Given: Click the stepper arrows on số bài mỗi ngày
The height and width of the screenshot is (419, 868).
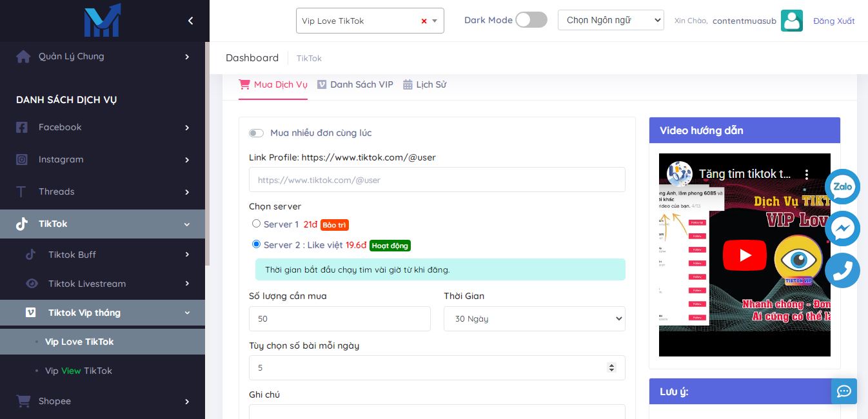Looking at the screenshot, I should coord(612,367).
